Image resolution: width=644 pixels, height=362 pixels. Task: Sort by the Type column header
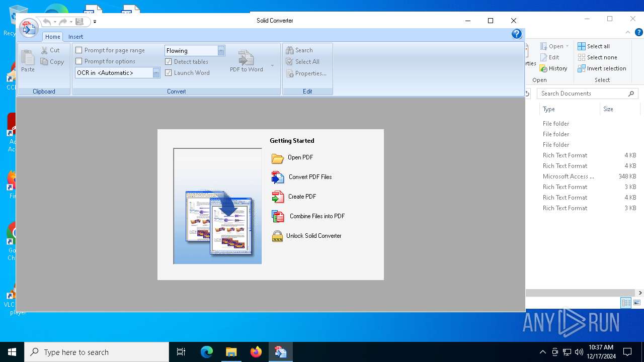coord(570,109)
